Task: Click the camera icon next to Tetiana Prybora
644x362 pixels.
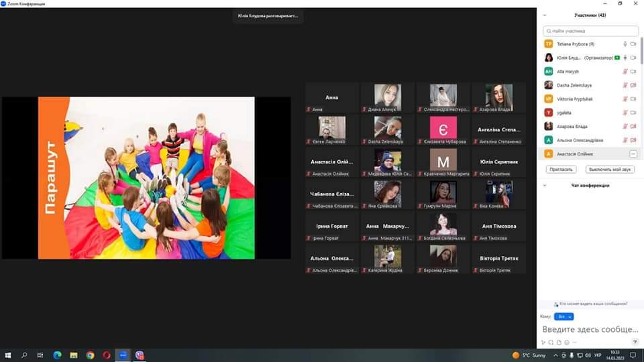Action: pos(633,44)
